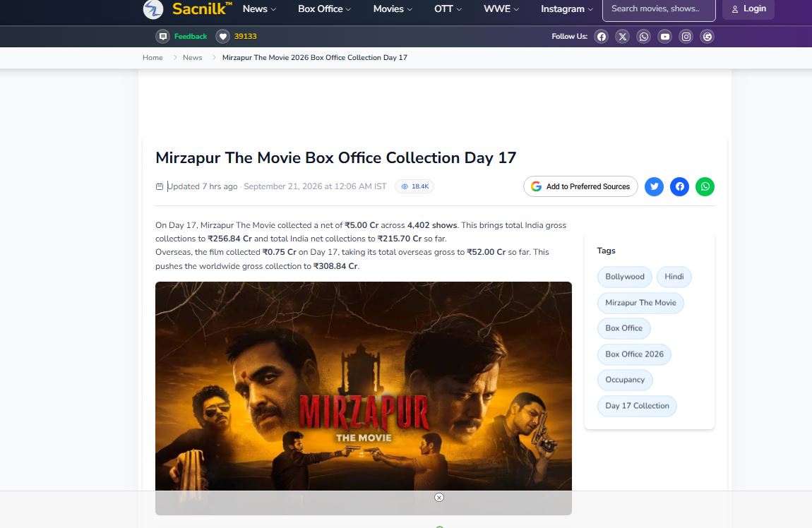Share the article on Facebook
812x528 pixels.
679,186
